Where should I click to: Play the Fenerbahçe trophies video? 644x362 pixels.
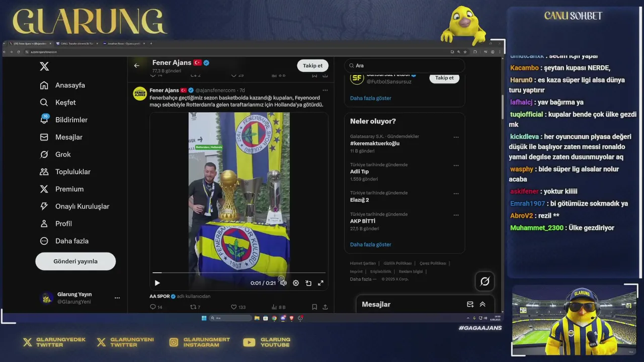(157, 283)
